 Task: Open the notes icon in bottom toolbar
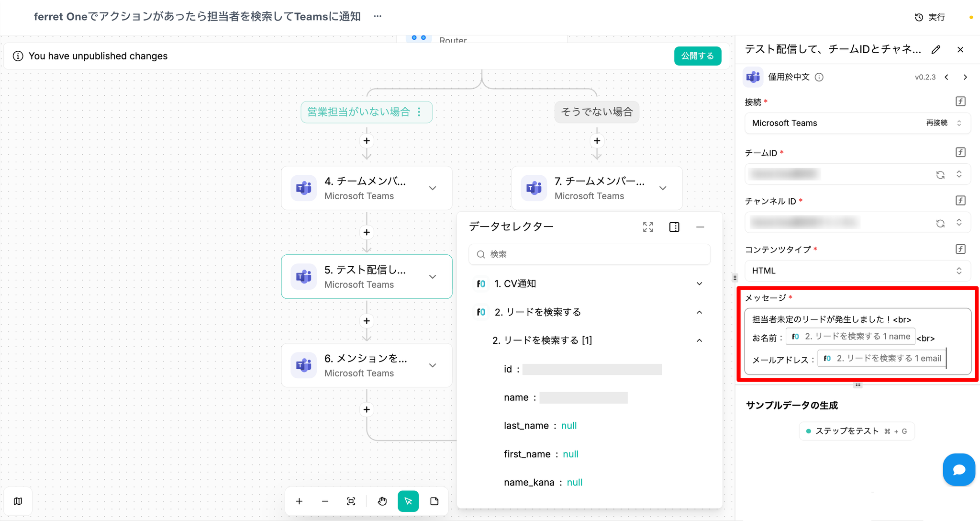click(434, 501)
